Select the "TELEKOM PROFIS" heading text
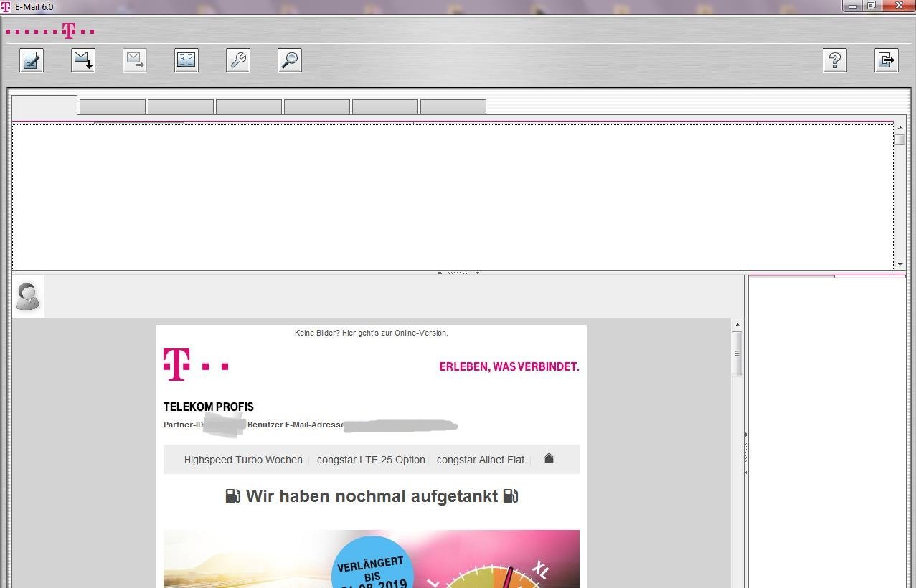 click(x=209, y=407)
